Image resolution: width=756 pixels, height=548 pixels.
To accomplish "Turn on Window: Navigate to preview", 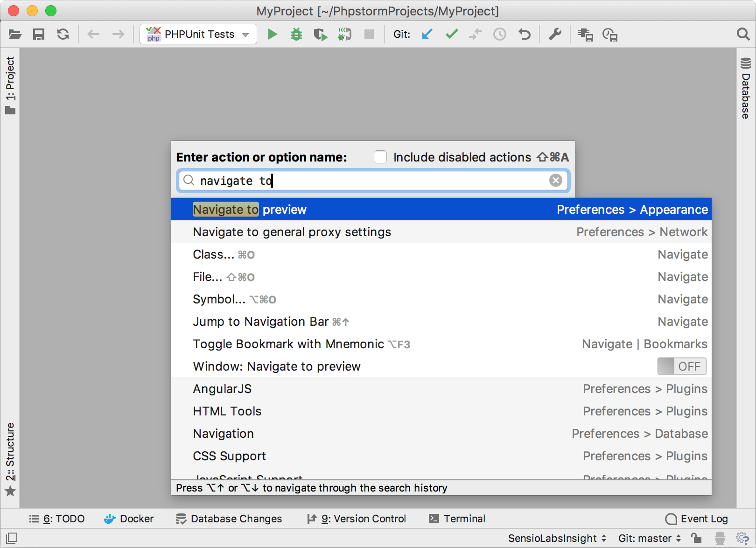I will (x=682, y=366).
